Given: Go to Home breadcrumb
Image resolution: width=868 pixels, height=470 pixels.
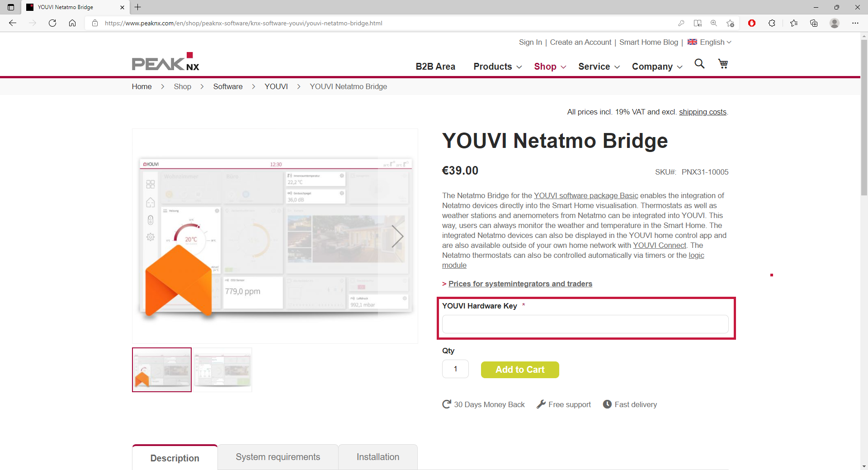Looking at the screenshot, I should coord(142,86).
